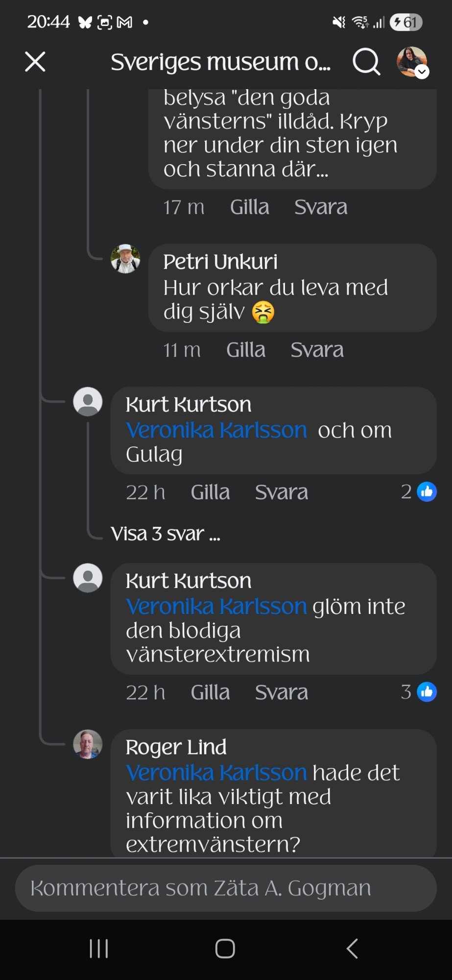Follow the Veronika Karlsson mention in Roger Lind's comment
Image resolution: width=452 pixels, height=980 pixels.
tap(216, 773)
